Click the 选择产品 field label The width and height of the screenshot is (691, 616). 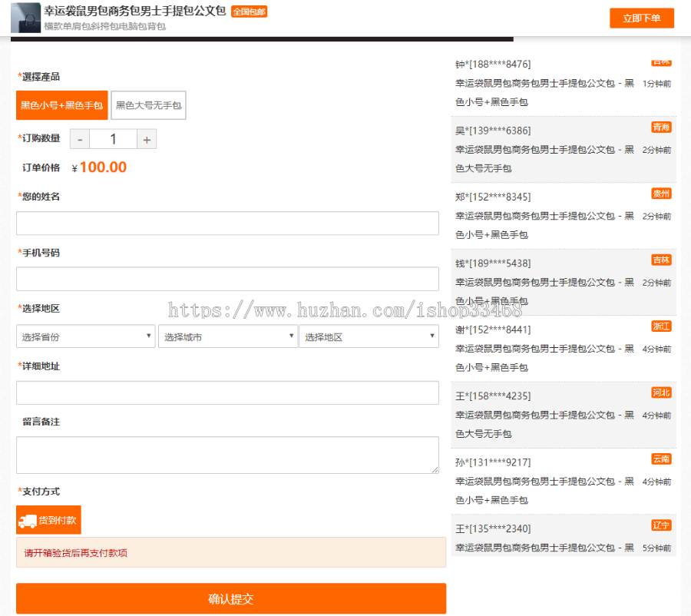pos(41,77)
